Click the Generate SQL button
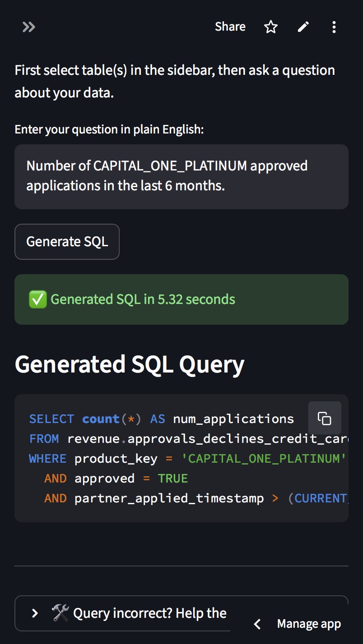This screenshot has height=644, width=363. click(x=67, y=242)
